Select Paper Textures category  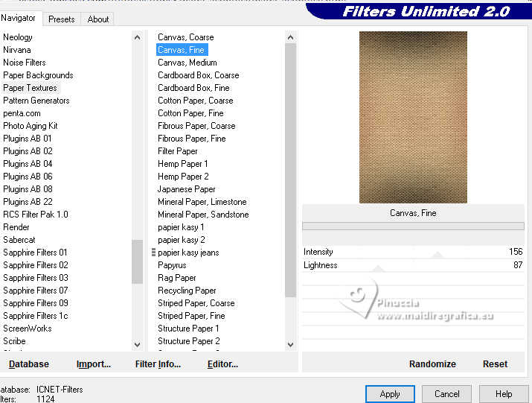[x=30, y=88]
